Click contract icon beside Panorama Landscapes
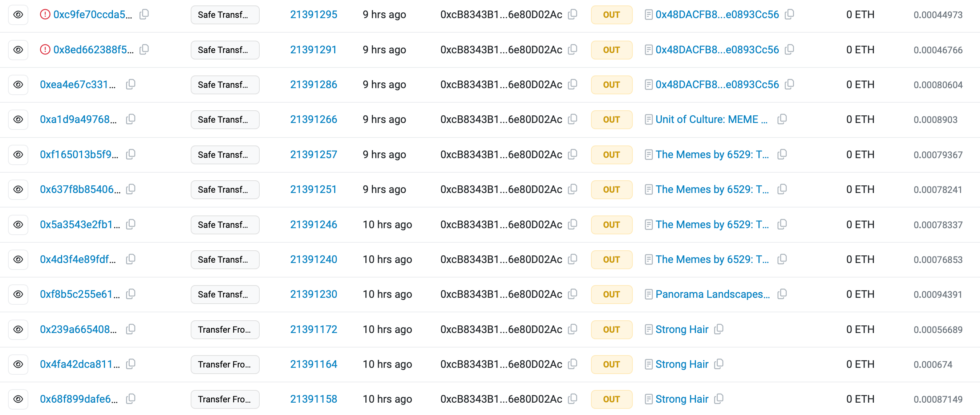Image resolution: width=980 pixels, height=415 pixels. [x=649, y=294]
